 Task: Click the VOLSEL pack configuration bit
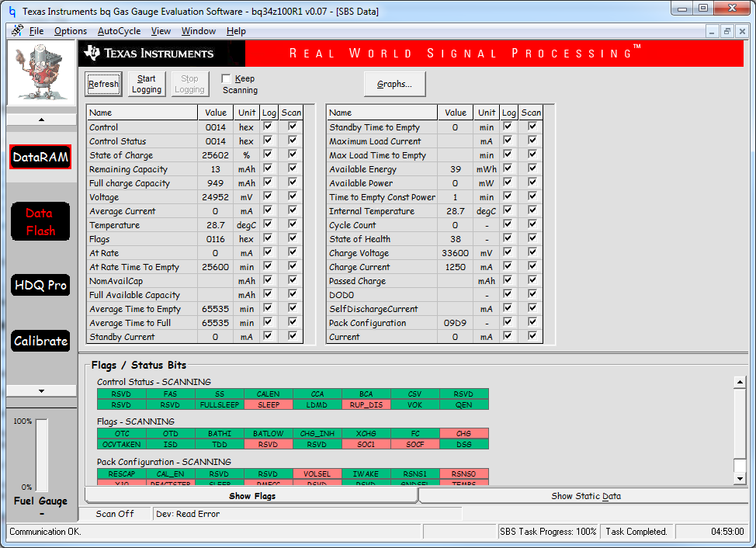[317, 473]
